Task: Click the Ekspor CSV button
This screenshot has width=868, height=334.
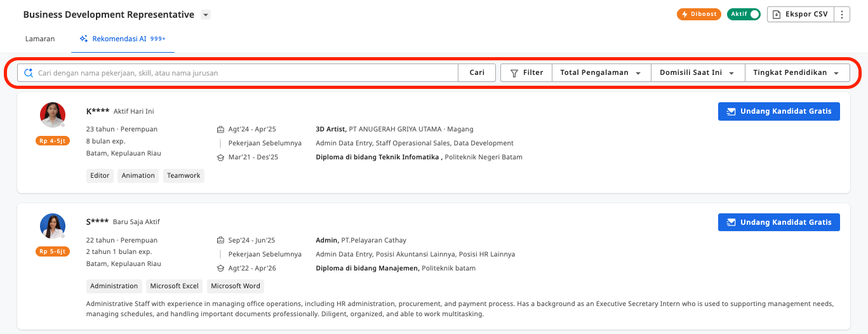Action: pos(801,14)
